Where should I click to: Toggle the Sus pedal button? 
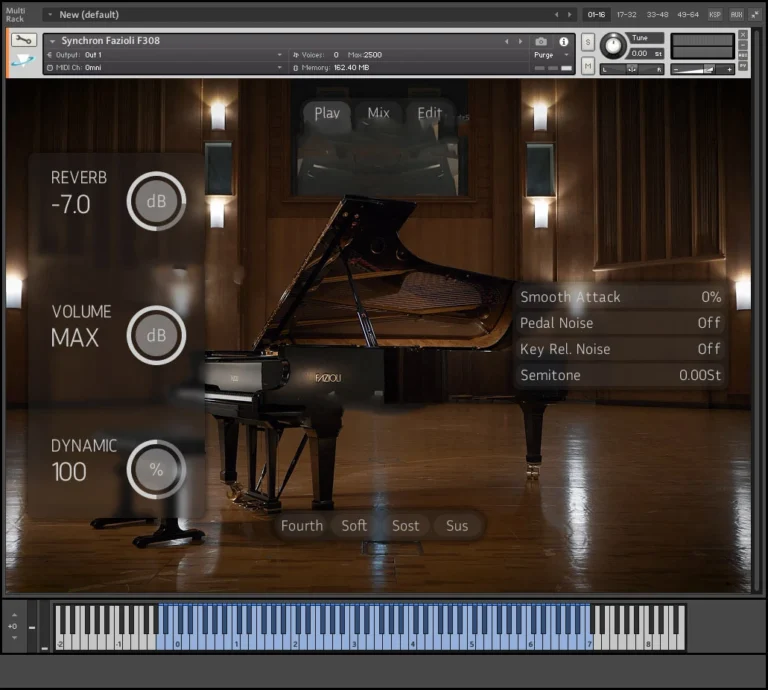(x=457, y=526)
